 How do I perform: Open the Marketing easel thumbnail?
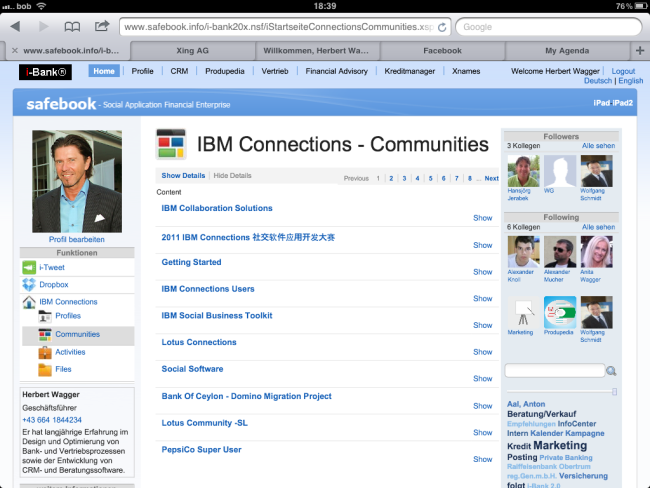point(524,312)
